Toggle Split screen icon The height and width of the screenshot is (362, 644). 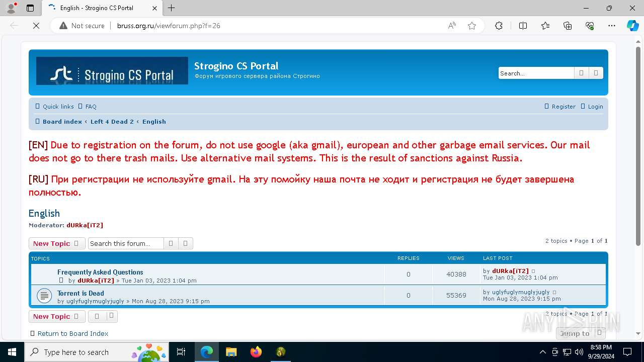point(523,26)
